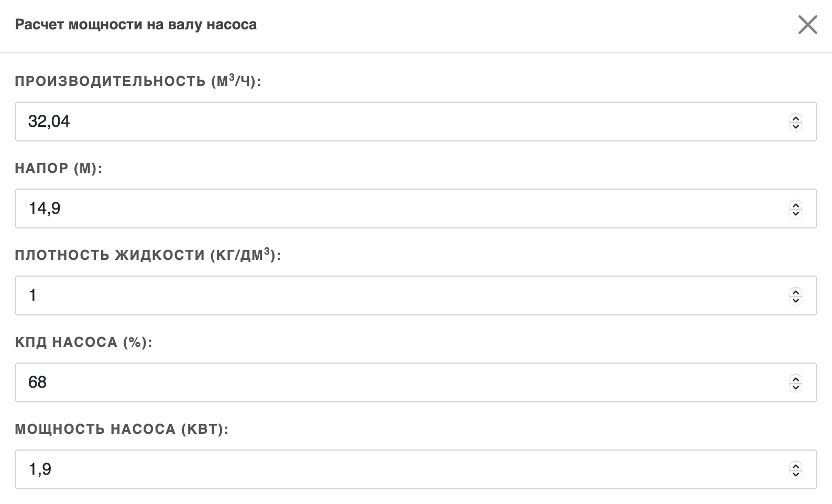832x504 pixels.
Task: Decrement the Плотность жидкости value
Action: pyautogui.click(x=795, y=300)
